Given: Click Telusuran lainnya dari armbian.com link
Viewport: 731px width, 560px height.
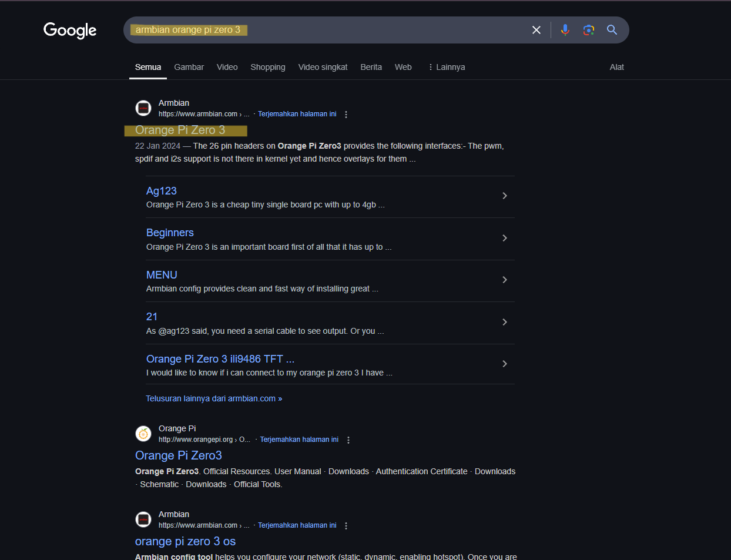Looking at the screenshot, I should [214, 398].
